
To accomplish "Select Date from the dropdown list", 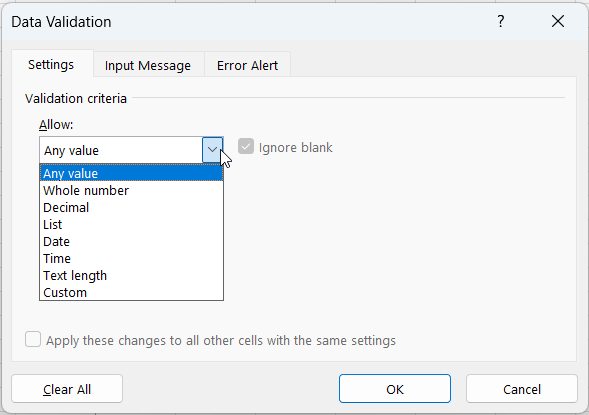I will (131, 241).
